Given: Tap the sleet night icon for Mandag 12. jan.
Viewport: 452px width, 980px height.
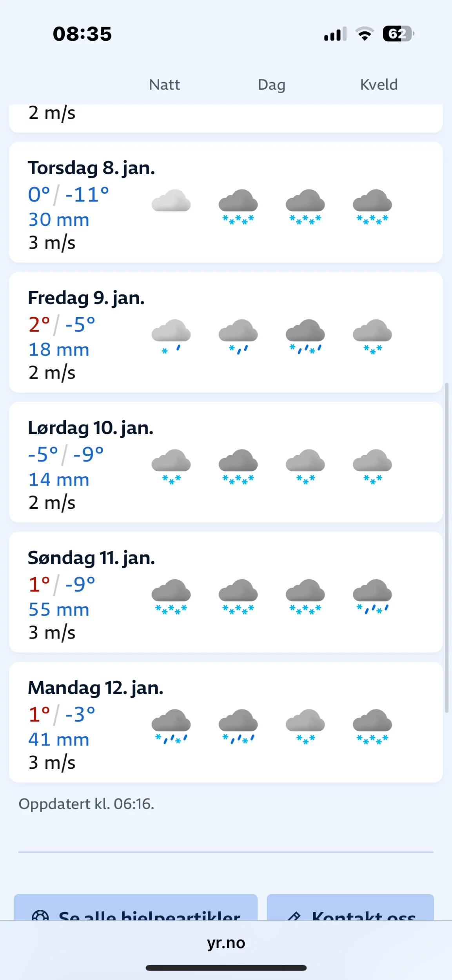Looking at the screenshot, I should pos(171,727).
